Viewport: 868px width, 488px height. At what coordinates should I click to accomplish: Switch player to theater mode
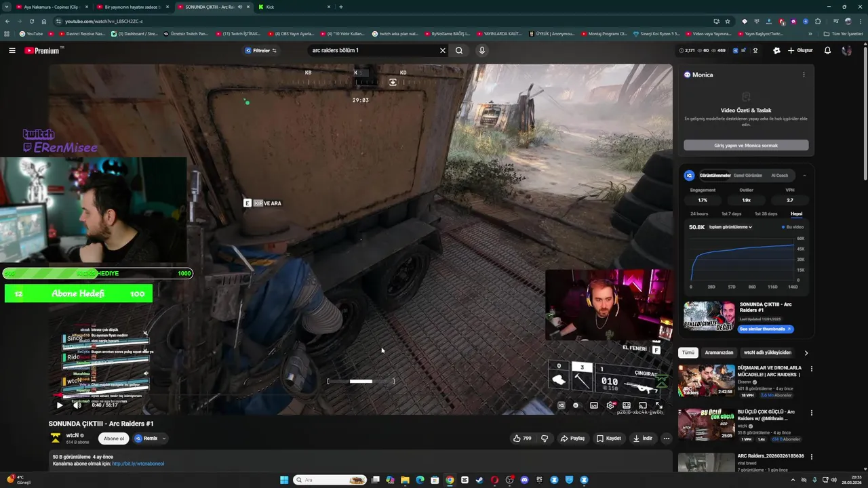coord(627,405)
